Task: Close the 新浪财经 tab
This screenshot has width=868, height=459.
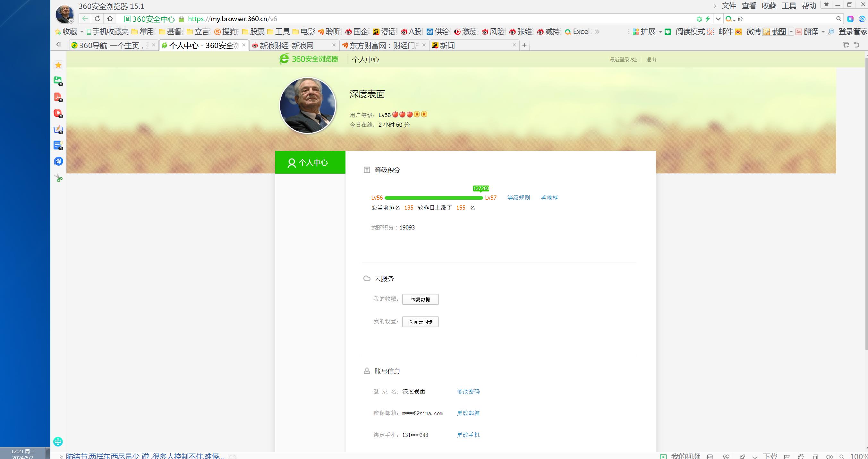Action: pos(334,45)
